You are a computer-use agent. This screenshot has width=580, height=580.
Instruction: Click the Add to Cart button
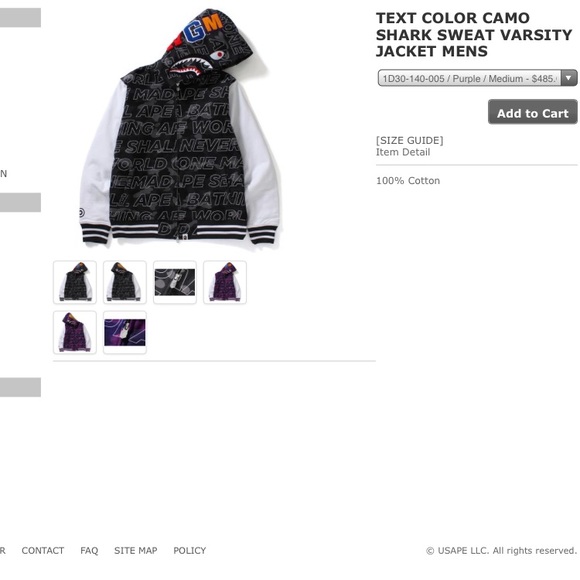point(533,112)
